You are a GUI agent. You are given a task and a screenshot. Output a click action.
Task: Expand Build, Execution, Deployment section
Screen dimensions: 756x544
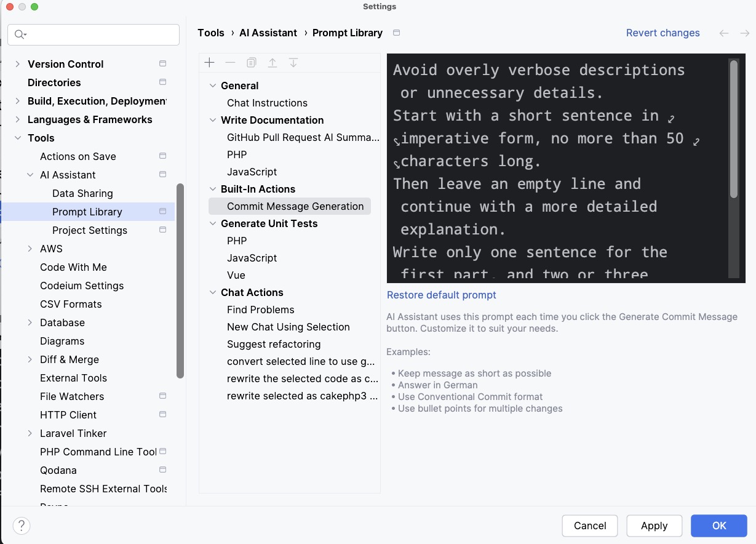17,101
